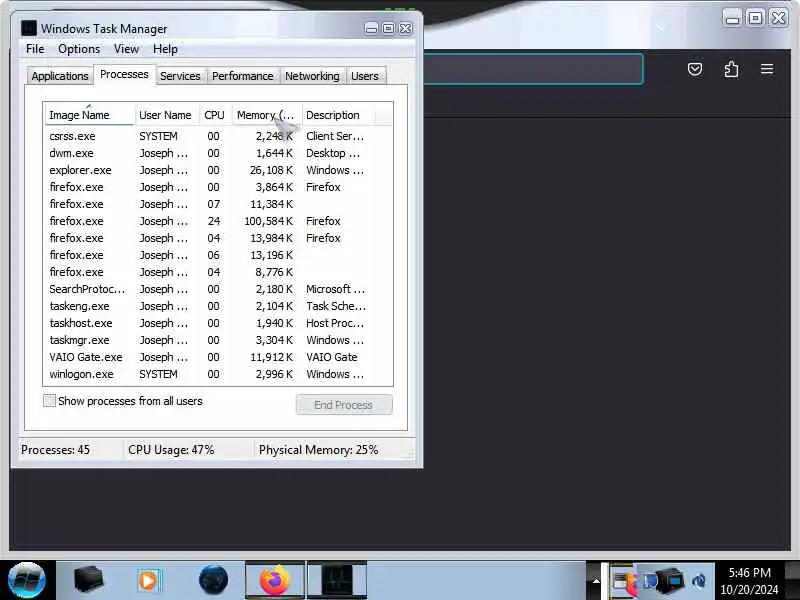Sort by CPU column header
This screenshot has height=600, width=800.
[215, 115]
